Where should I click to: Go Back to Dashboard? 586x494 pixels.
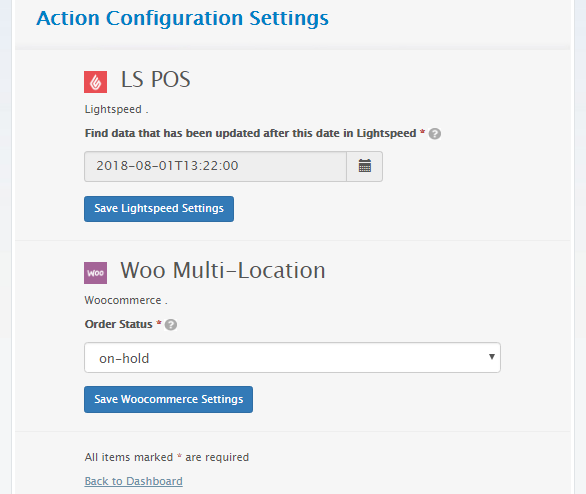pos(133,481)
